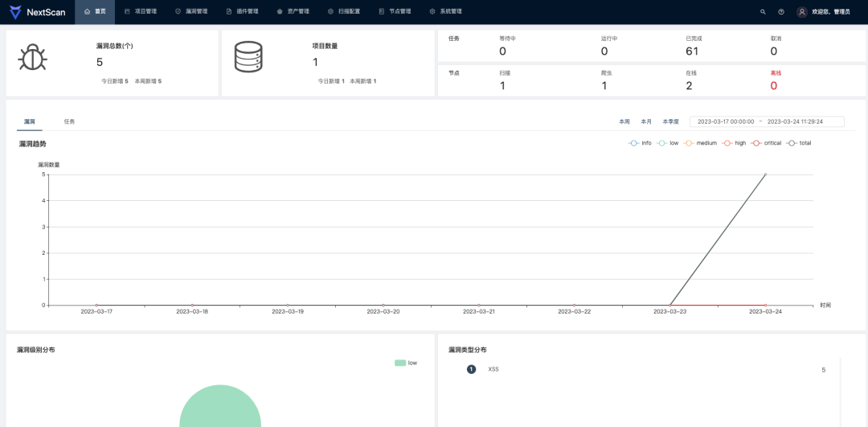Click the user avatar icon
This screenshot has width=868, height=427.
click(801, 11)
